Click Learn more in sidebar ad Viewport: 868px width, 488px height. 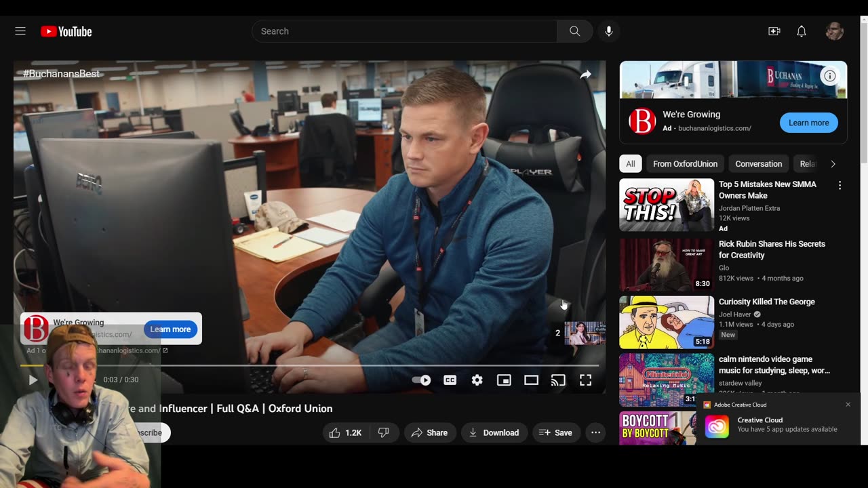pos(808,123)
